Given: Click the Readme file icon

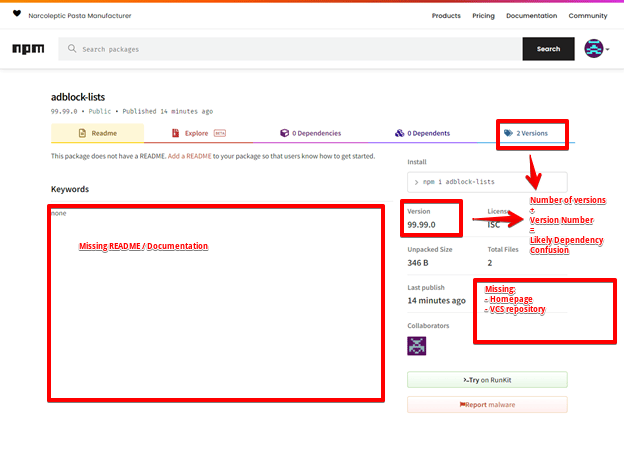Looking at the screenshot, I should point(82,133).
